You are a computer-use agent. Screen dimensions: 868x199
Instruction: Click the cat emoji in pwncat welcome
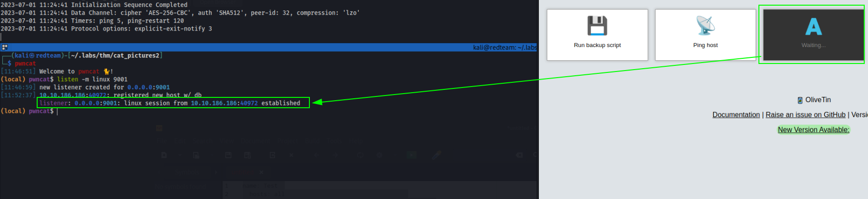tap(107, 72)
